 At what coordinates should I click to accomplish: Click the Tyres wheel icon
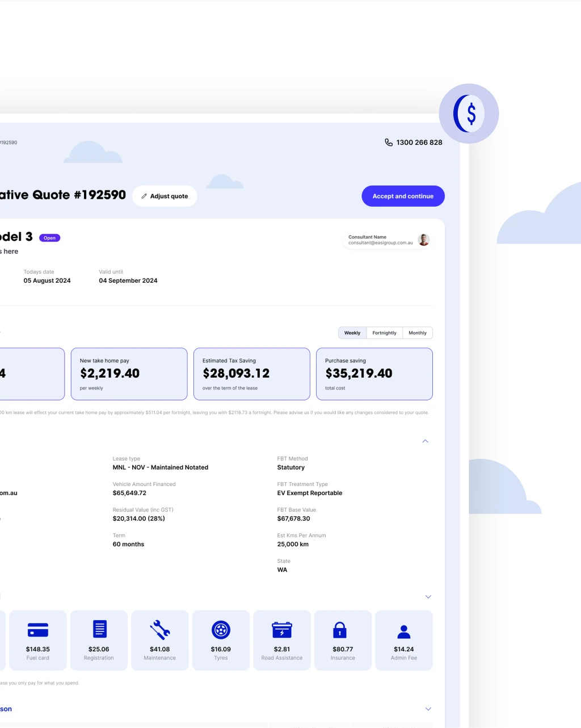coord(221,630)
